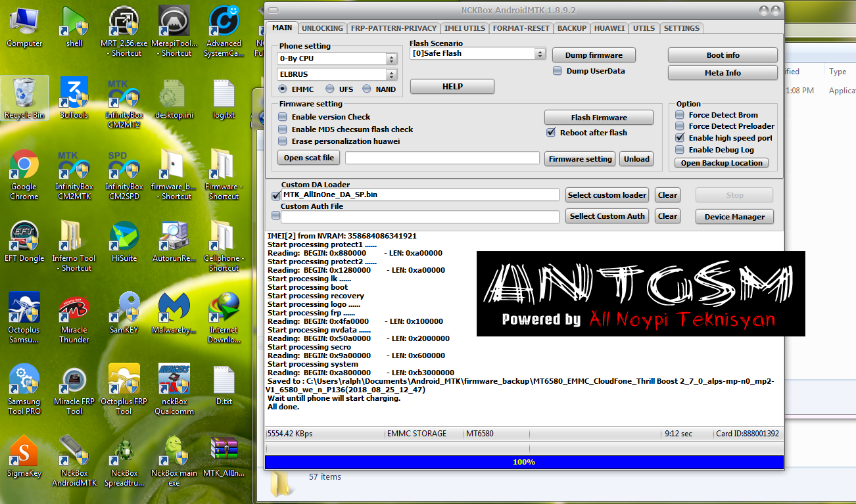The image size is (856, 504).
Task: Open the ELBRUS model dropdown
Action: point(337,75)
